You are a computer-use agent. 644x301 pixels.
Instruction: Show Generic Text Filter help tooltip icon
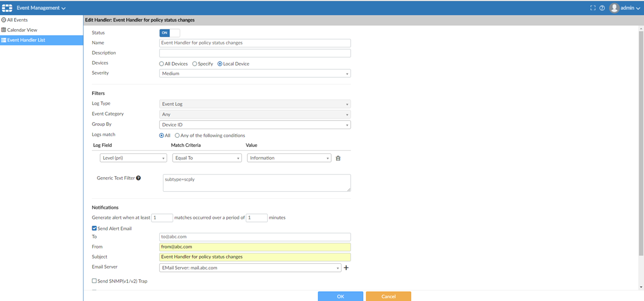click(x=139, y=178)
